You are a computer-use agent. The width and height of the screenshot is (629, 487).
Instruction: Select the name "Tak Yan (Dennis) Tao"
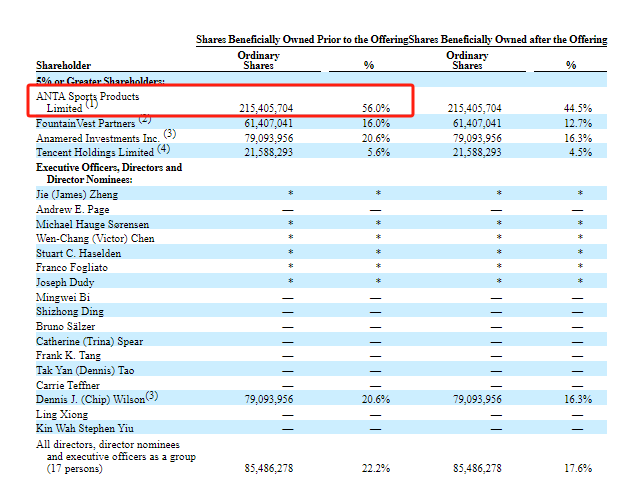(x=85, y=370)
